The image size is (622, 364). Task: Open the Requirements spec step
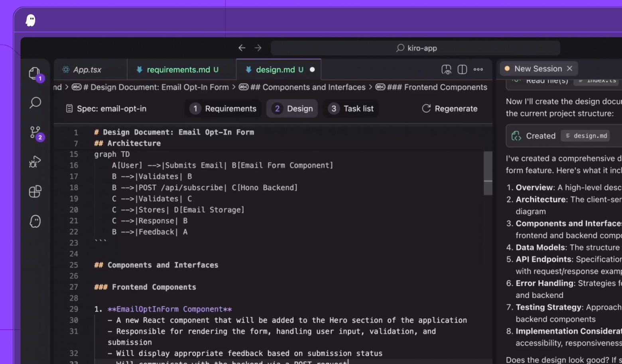[x=223, y=108]
